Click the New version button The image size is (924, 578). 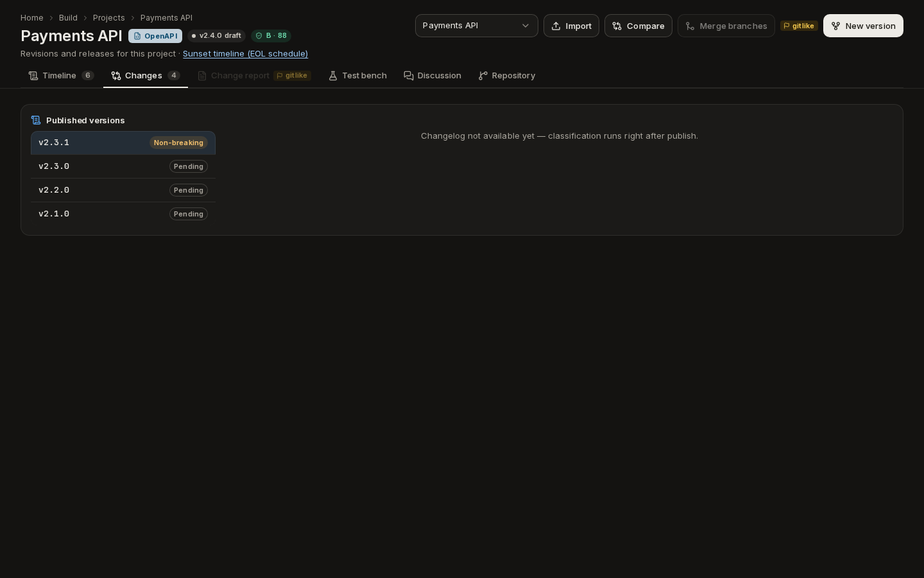[x=863, y=26]
